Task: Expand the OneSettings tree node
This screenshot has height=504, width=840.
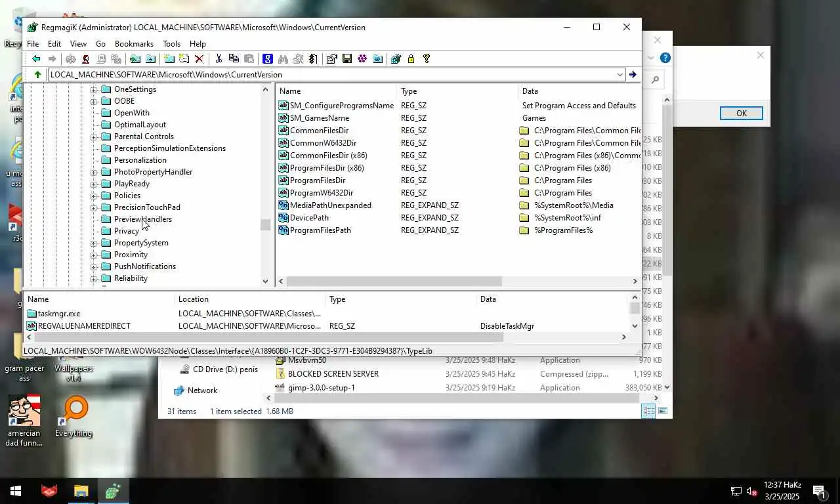Action: click(x=93, y=89)
